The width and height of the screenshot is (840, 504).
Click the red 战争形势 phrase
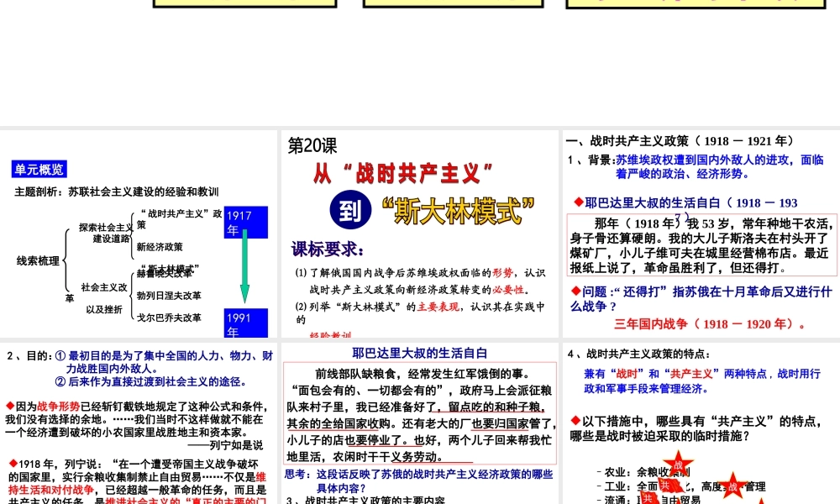(x=59, y=407)
